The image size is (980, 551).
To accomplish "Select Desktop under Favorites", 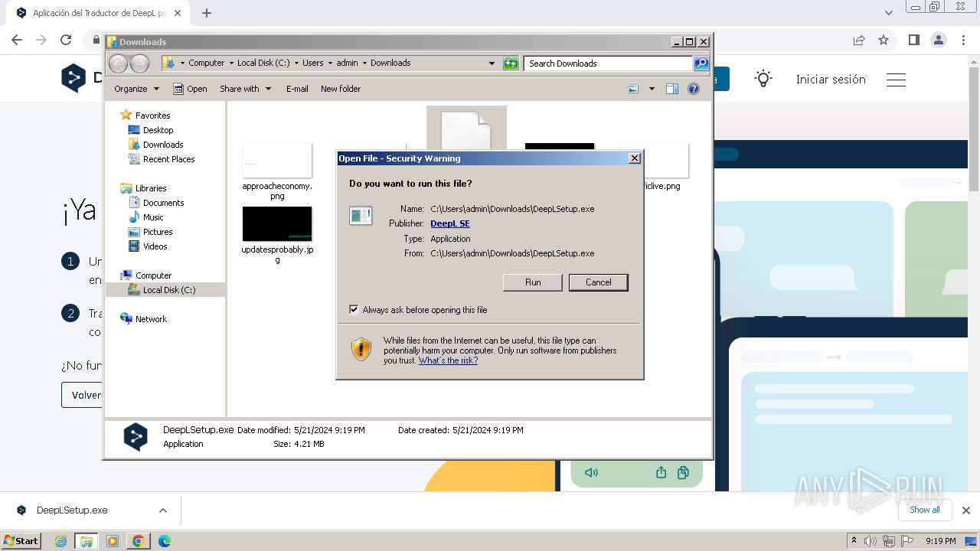I will click(x=158, y=130).
